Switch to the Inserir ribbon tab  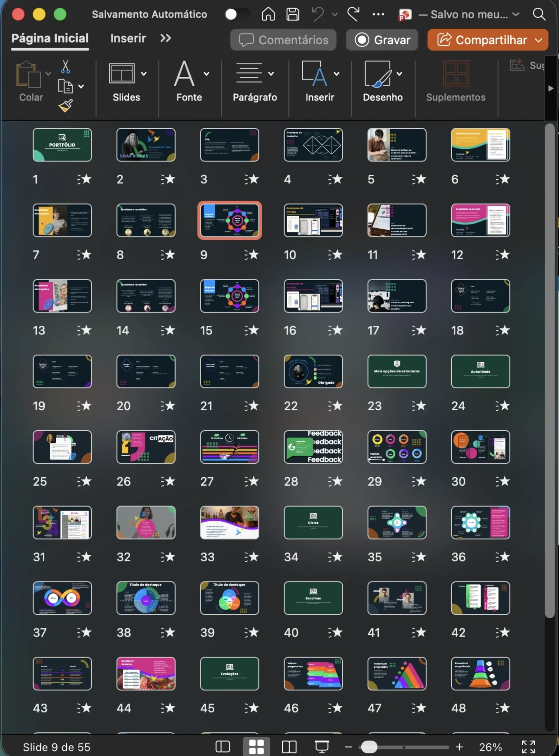point(128,38)
